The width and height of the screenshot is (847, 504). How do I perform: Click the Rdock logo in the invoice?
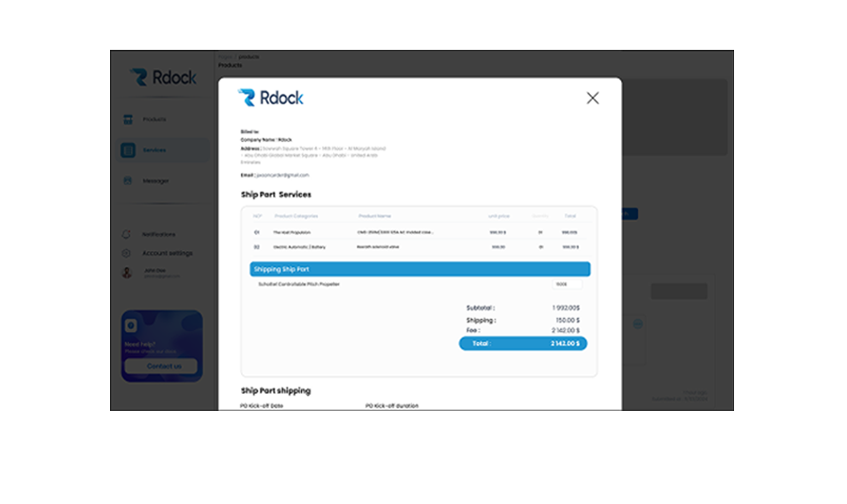pyautogui.click(x=271, y=98)
